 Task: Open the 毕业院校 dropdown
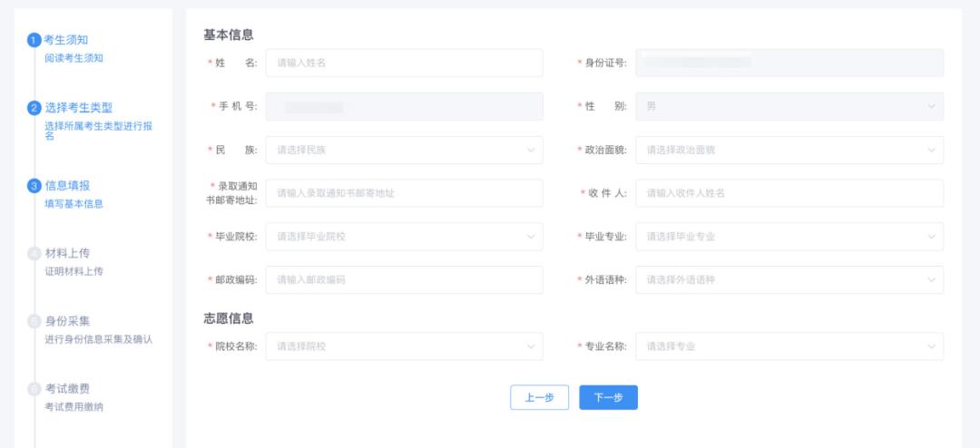click(405, 237)
